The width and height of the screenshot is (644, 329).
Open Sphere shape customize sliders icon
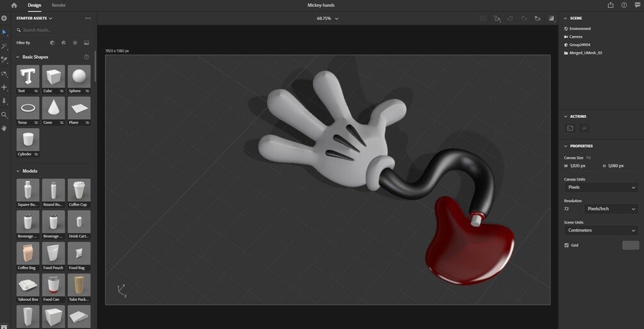87,91
